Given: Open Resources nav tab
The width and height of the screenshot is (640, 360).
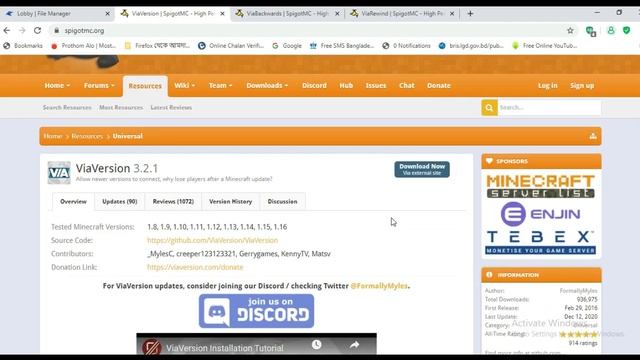Looking at the screenshot, I should coord(145,86).
